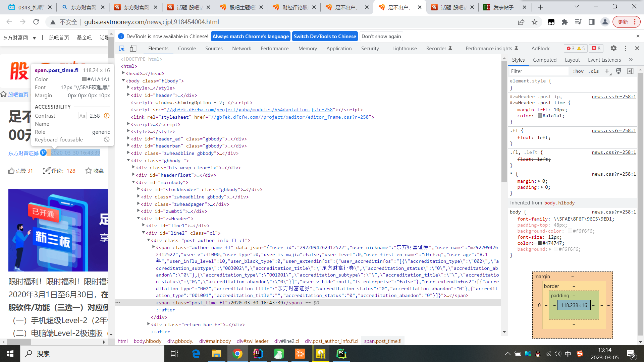Open PyCharm from the taskbar

click(341, 354)
